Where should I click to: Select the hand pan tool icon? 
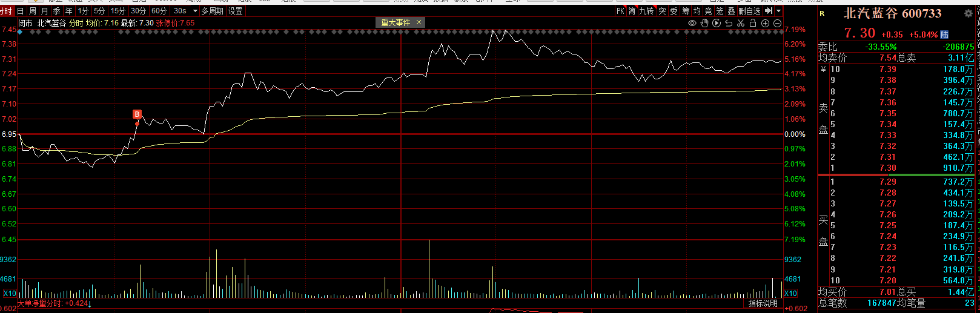tap(704, 23)
